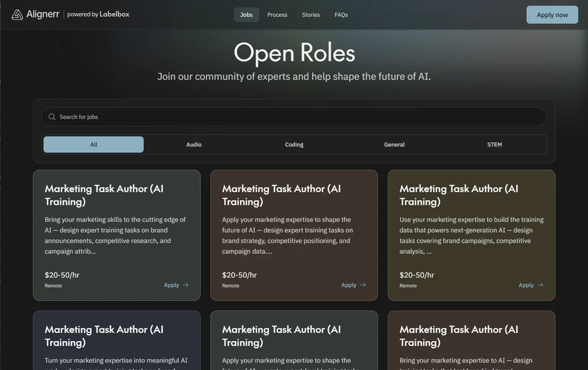Filter jobs by Audio tab
Viewport: 588px width, 370px height.
(x=194, y=145)
